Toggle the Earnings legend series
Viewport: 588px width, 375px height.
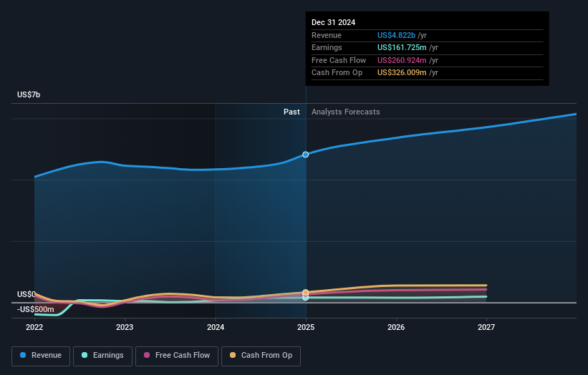click(102, 356)
